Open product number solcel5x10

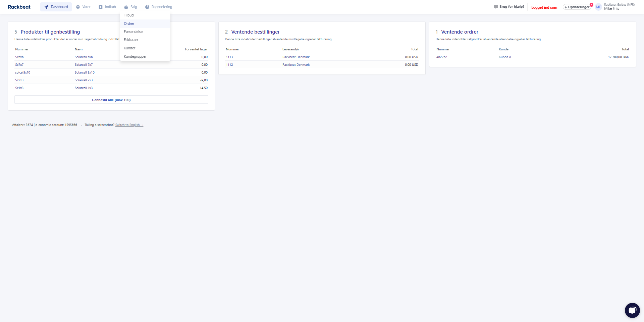[23, 73]
